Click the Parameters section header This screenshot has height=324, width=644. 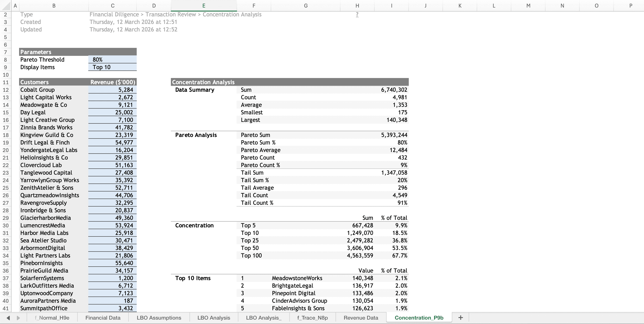point(78,52)
